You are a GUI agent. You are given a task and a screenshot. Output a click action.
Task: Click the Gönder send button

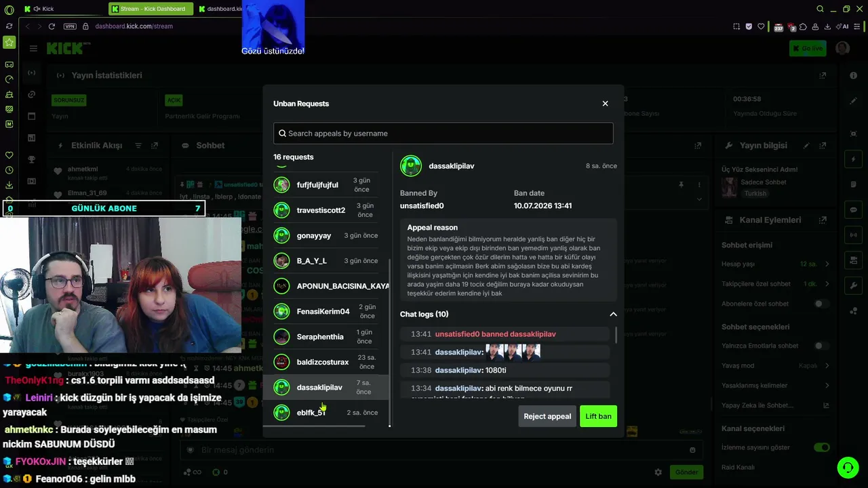point(686,472)
